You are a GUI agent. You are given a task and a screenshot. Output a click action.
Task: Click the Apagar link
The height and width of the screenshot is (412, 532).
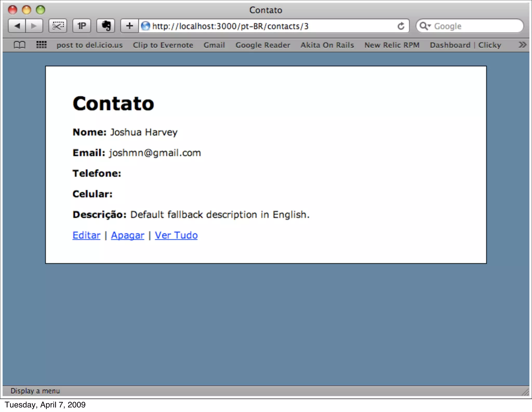point(127,235)
